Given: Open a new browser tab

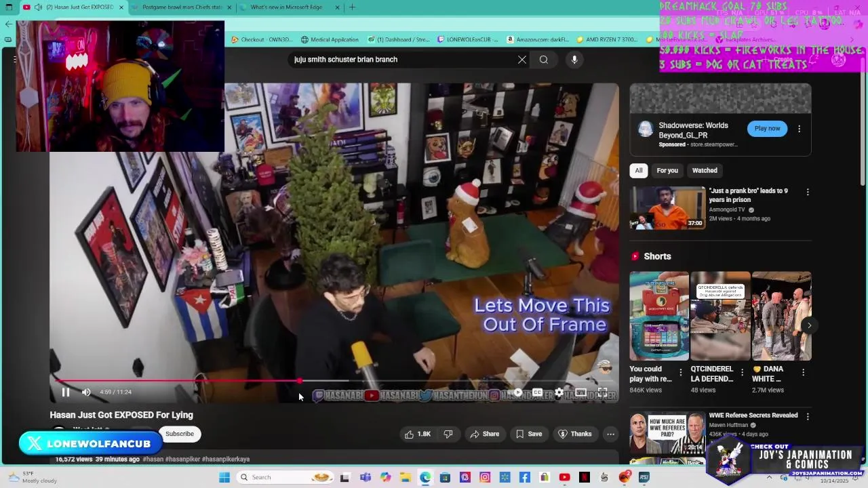Looking at the screenshot, I should tap(352, 7).
